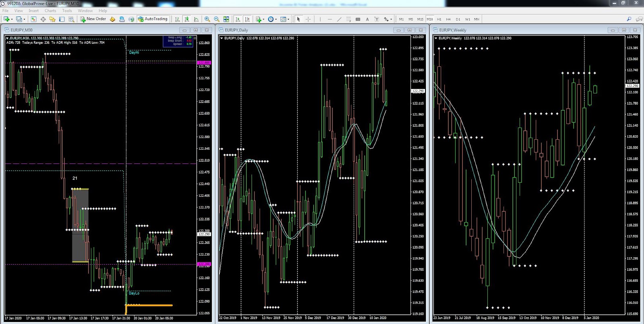This screenshot has width=644, height=324.
Task: Switch timeframe to H1
Action: pyautogui.click(x=439, y=19)
